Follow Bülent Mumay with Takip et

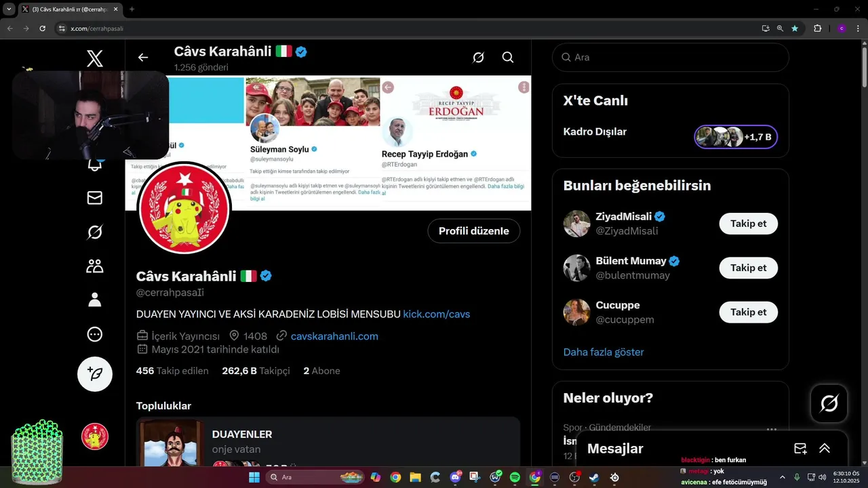click(748, 268)
